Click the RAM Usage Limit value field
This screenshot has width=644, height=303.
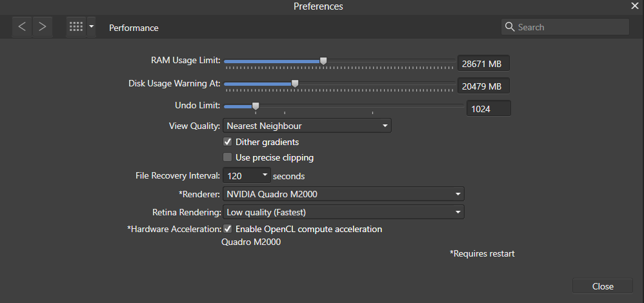pos(483,64)
